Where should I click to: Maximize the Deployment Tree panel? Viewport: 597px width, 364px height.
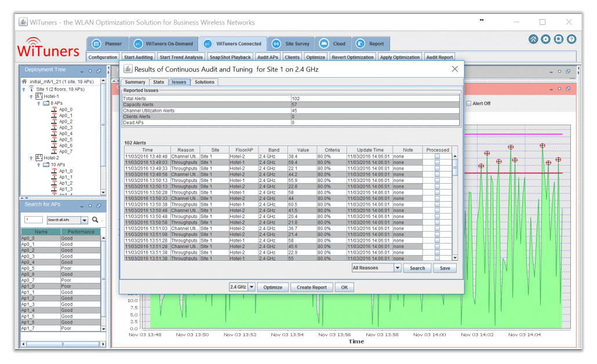pyautogui.click(x=90, y=71)
